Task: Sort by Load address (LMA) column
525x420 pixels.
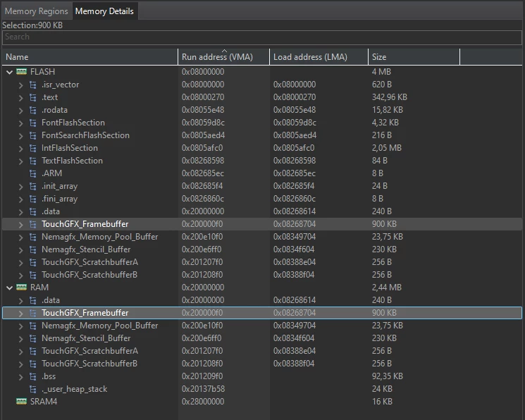Action: tap(319, 57)
